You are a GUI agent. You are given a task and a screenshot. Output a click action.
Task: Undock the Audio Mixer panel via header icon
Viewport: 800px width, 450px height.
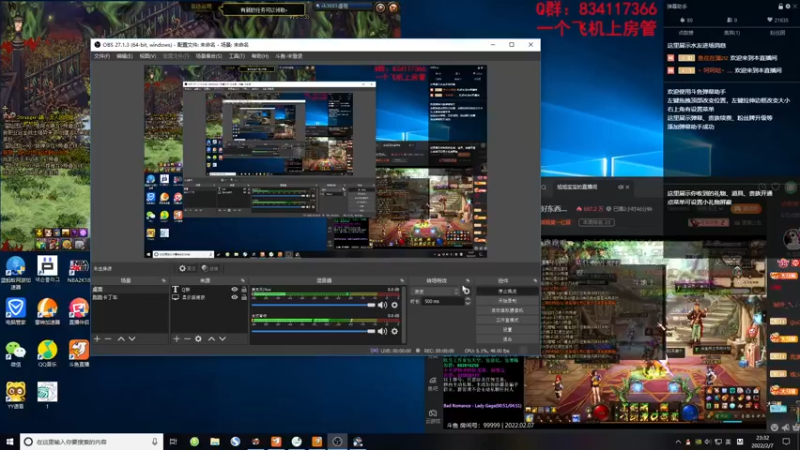(x=402, y=281)
